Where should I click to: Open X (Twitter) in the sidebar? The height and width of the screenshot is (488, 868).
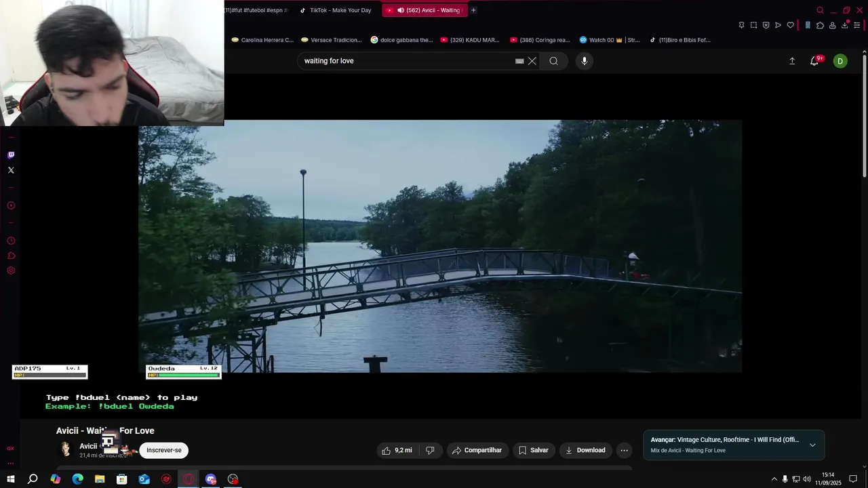click(11, 170)
